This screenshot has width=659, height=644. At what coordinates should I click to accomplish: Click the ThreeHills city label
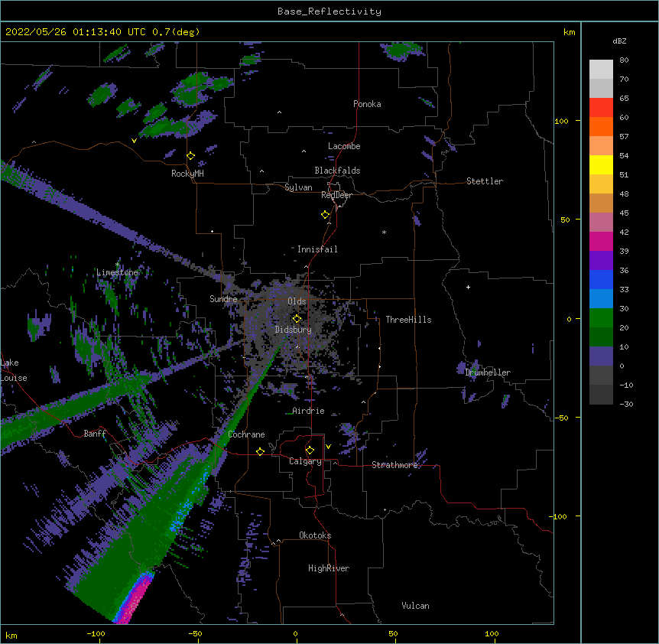click(x=408, y=320)
